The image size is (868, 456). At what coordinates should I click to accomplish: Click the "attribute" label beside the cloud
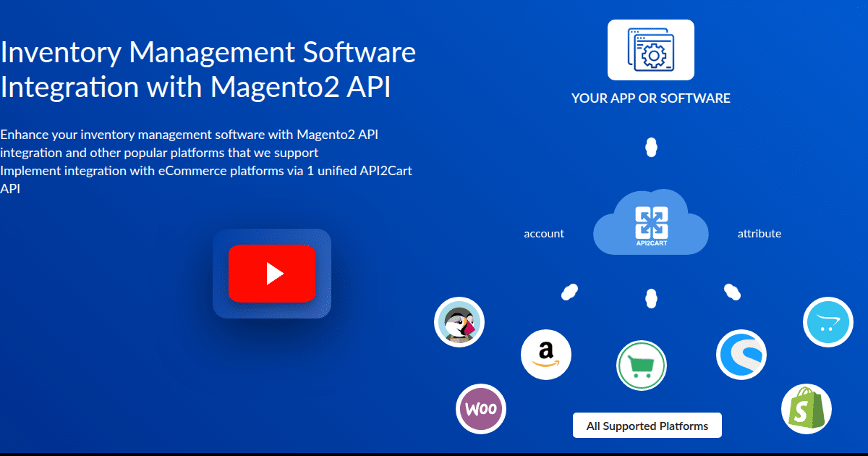coord(759,233)
